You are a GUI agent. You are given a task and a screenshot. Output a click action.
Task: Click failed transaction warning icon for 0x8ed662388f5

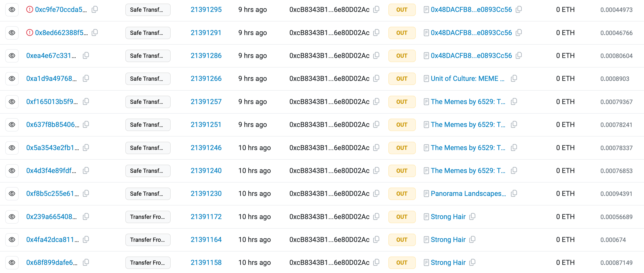(x=30, y=32)
